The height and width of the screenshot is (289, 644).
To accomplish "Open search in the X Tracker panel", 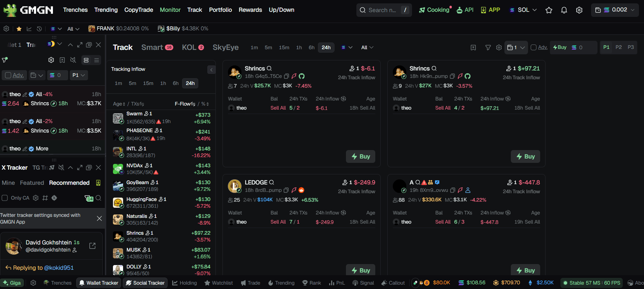I will click(98, 198).
